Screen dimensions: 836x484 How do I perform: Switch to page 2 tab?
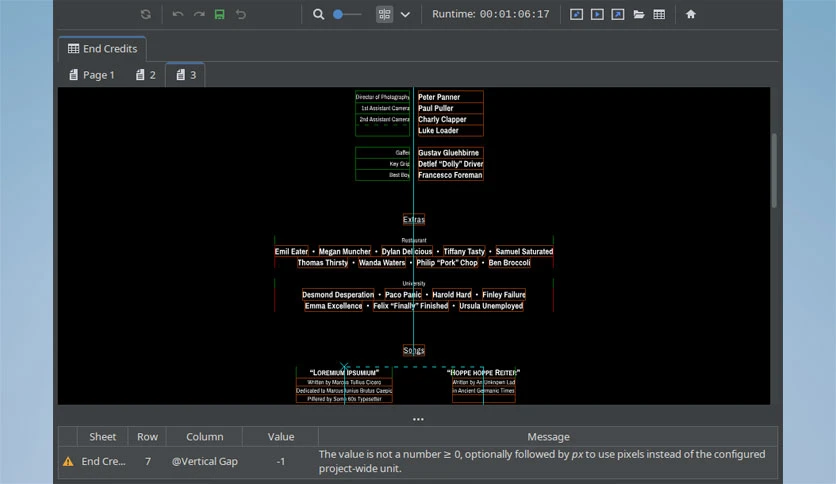[146, 75]
